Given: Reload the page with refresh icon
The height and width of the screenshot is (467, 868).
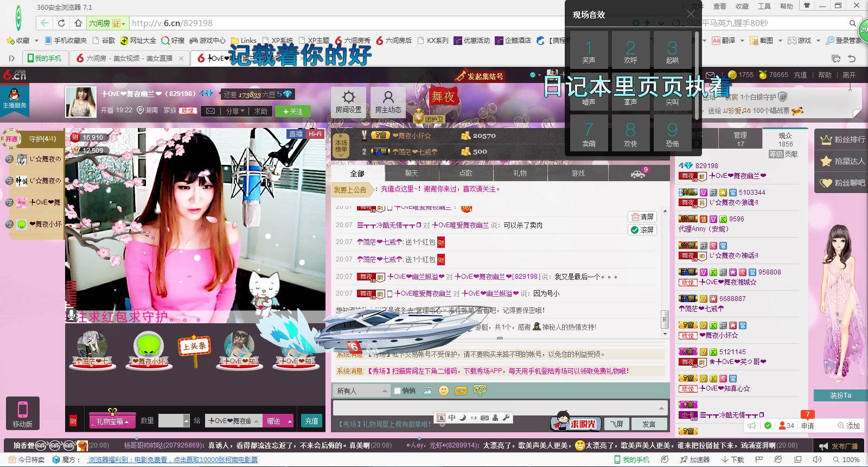Looking at the screenshot, I should tap(61, 23).
